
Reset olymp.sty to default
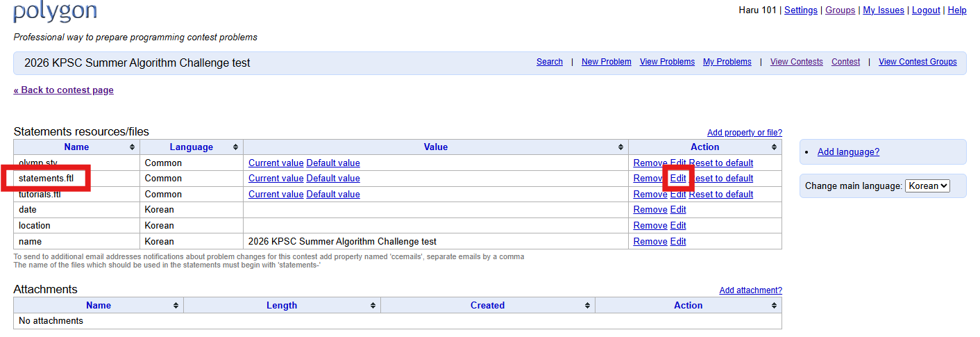(x=721, y=163)
